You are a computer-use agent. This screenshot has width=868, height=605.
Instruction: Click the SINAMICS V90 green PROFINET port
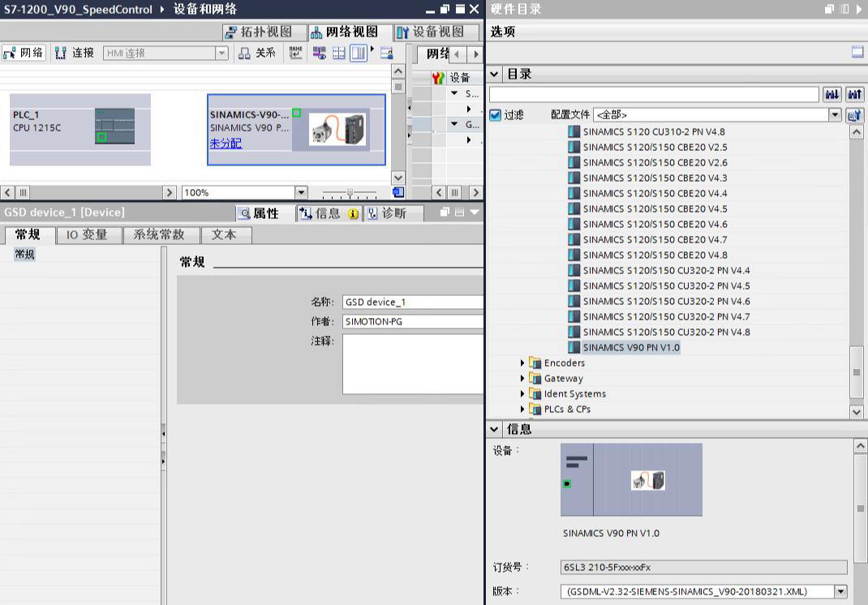click(x=297, y=113)
